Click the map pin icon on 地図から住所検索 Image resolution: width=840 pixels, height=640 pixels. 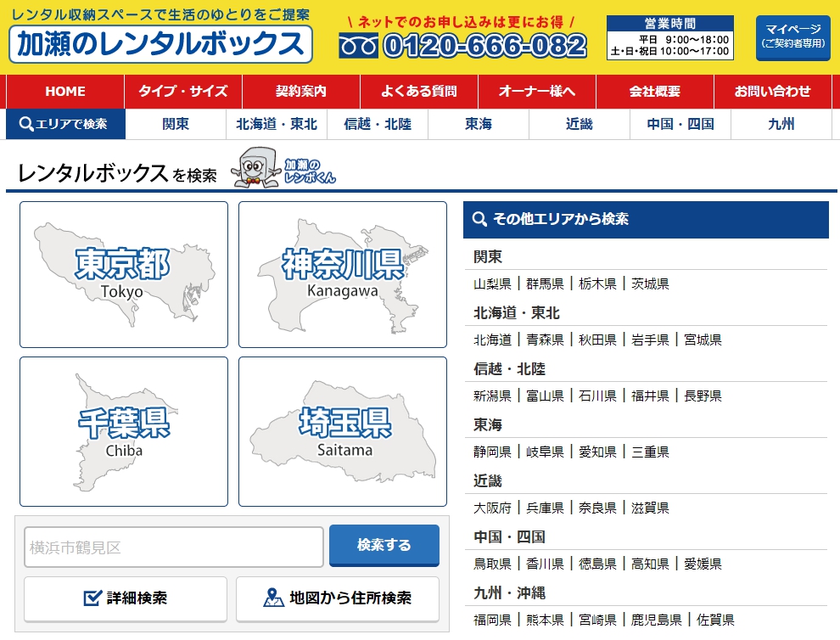[273, 598]
